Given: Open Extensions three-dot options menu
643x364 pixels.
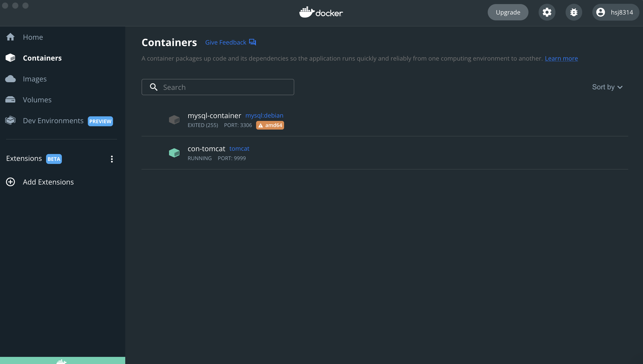Looking at the screenshot, I should tap(112, 159).
